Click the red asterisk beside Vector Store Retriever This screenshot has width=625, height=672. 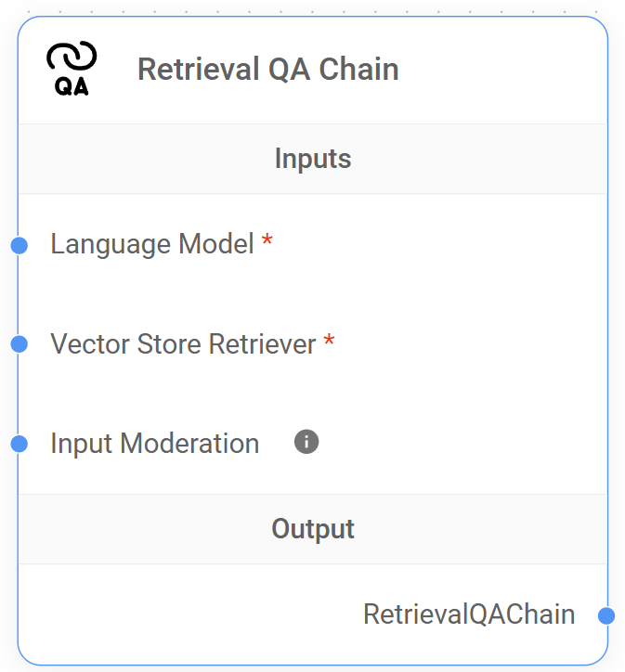(x=329, y=342)
